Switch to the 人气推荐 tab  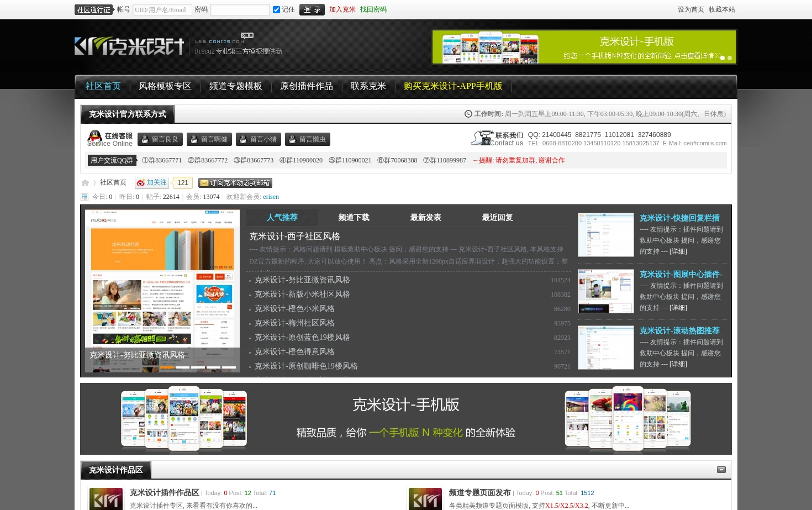point(282,218)
